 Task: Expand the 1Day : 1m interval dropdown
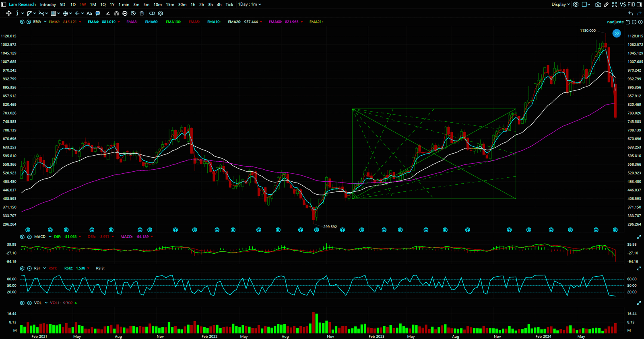[250, 4]
